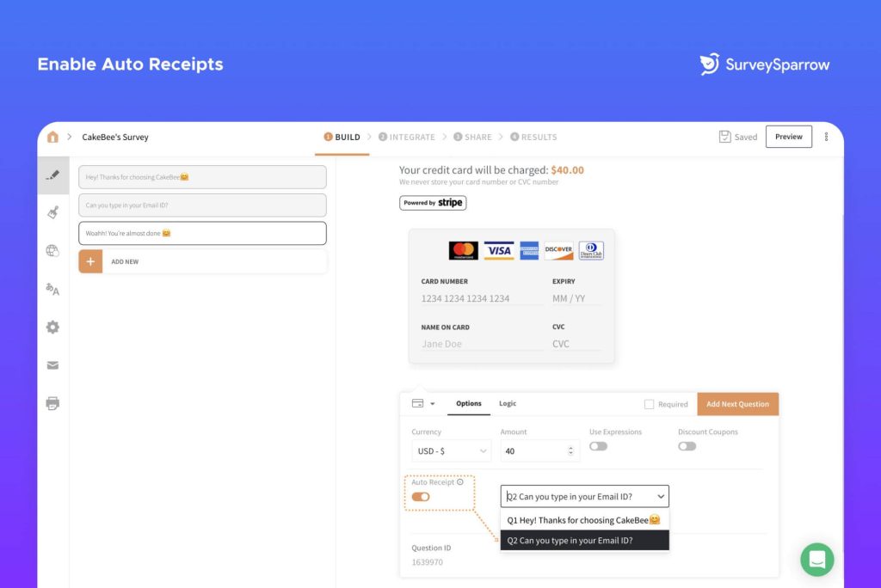Click the printer icon in sidebar

(x=52, y=403)
